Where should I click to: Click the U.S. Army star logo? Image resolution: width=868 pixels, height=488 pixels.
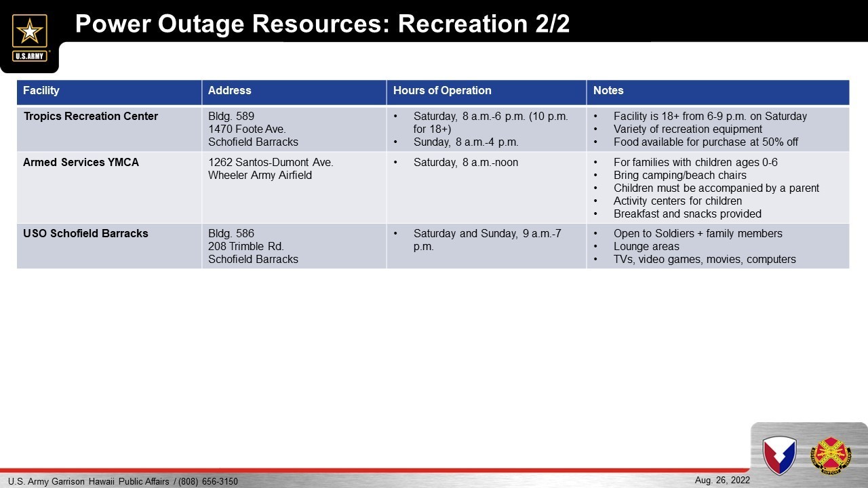pos(30,37)
